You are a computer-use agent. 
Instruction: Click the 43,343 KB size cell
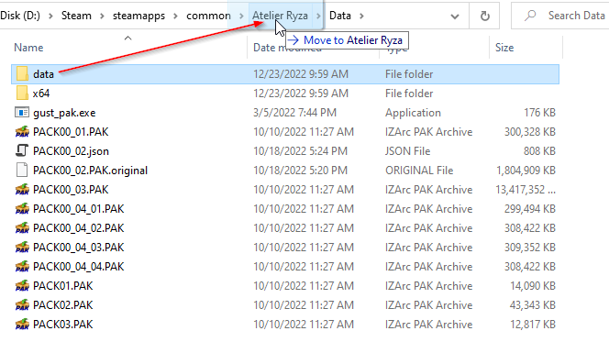pyautogui.click(x=533, y=305)
